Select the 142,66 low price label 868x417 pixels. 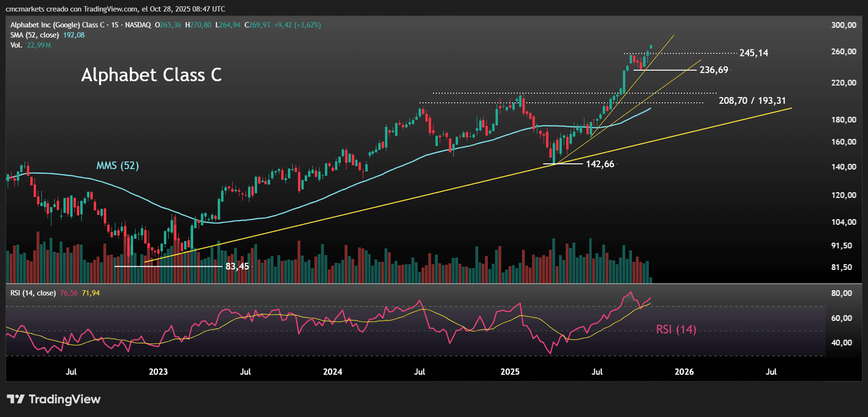tap(600, 164)
